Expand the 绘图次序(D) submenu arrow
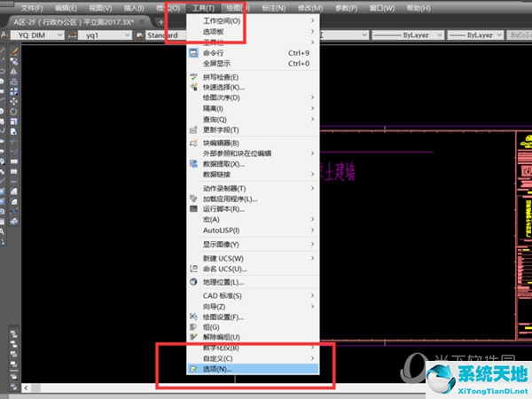The image size is (532, 399). (312, 98)
